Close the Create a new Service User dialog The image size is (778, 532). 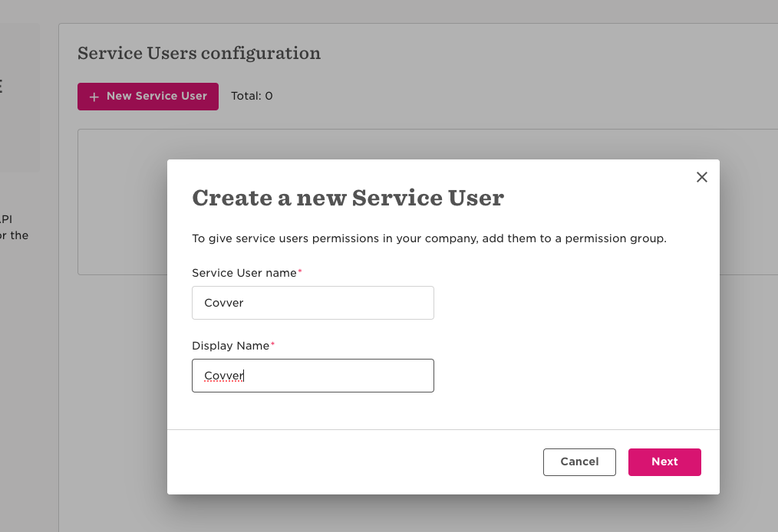701,177
